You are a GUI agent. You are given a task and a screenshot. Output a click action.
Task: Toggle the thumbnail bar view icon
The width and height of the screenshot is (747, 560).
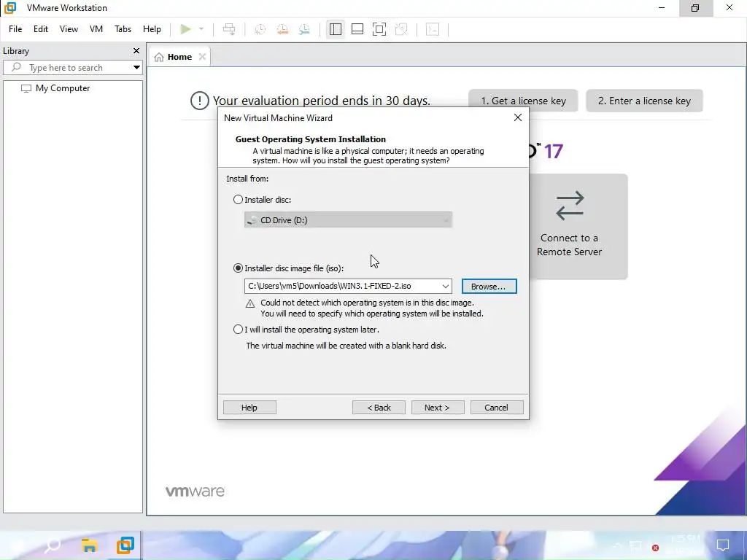click(357, 29)
